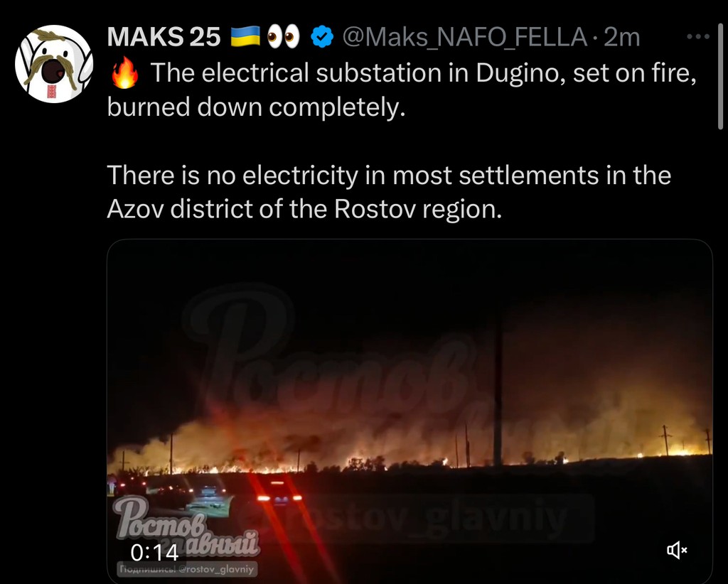Click the Ukrainian flag emoji in the name
The image size is (728, 584).
(245, 37)
